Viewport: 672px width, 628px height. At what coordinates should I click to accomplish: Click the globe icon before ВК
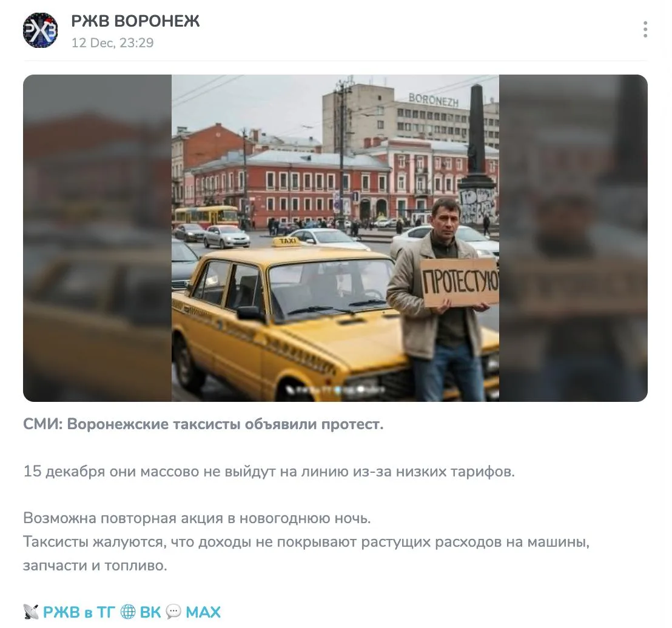click(x=128, y=612)
